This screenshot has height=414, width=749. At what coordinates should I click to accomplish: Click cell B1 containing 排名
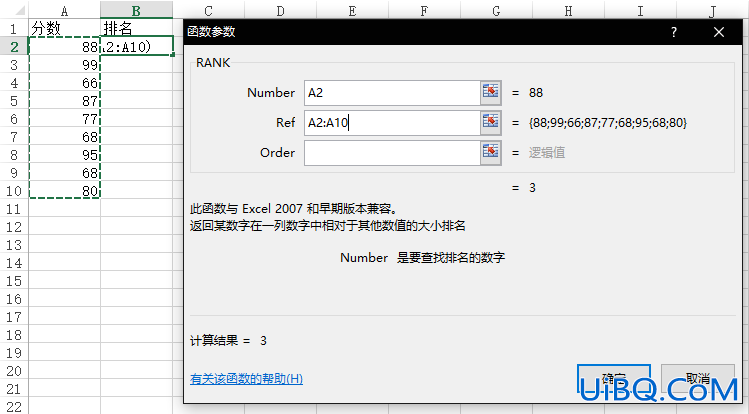click(137, 29)
